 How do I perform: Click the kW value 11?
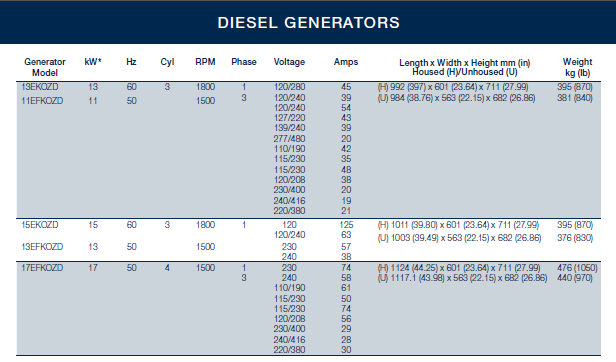click(x=93, y=101)
